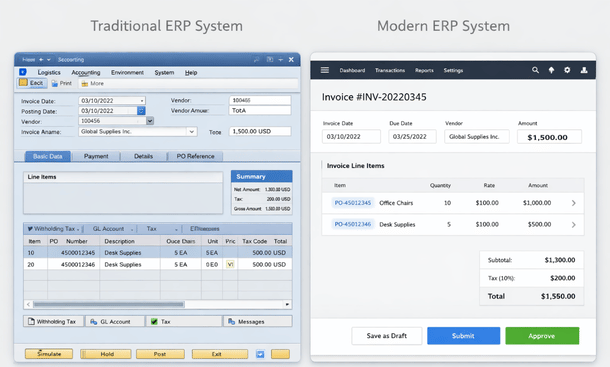The width and height of the screenshot is (610, 367).
Task: Click 1,500.00 USD total field
Action: click(x=260, y=132)
